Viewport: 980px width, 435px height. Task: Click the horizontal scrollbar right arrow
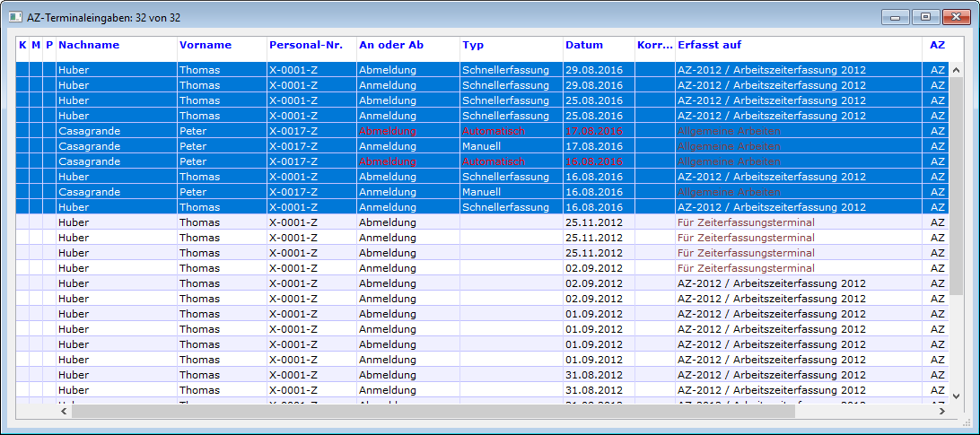tap(941, 411)
